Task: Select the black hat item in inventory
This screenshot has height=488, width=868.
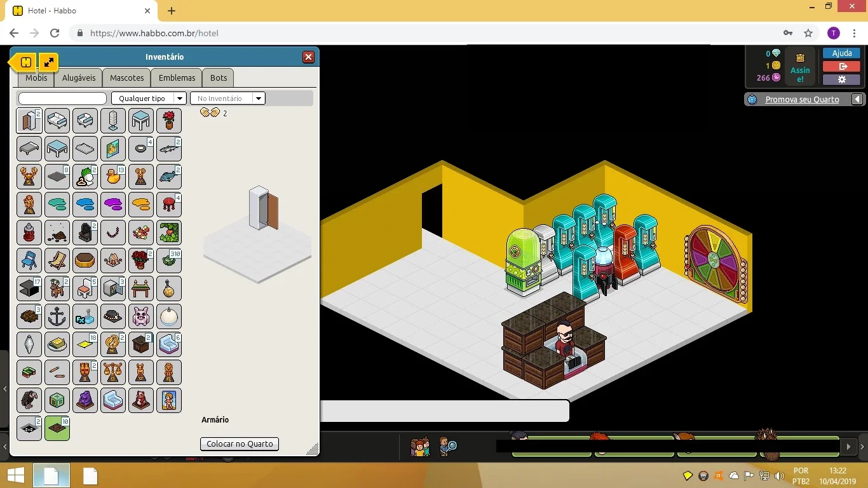Action: (x=113, y=316)
